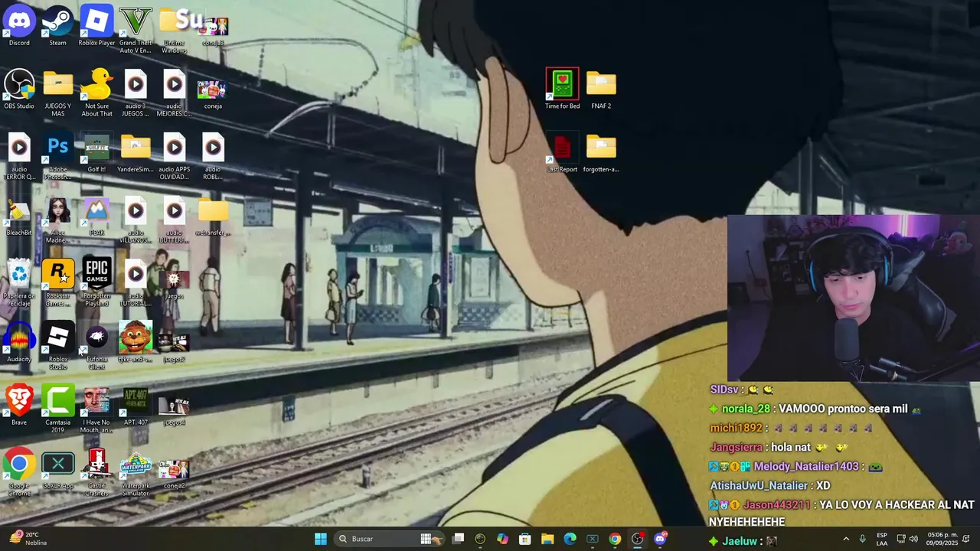Open File Explorer from the taskbar

pos(547,539)
